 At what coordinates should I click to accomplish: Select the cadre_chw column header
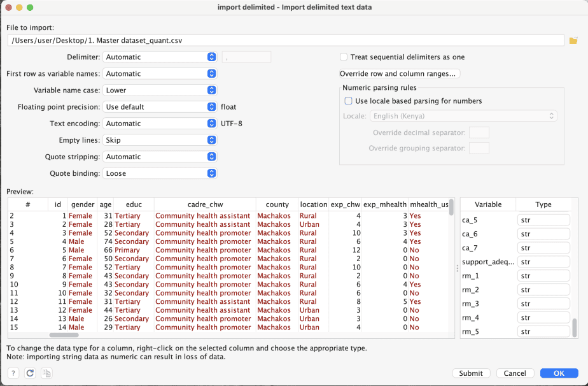pyautogui.click(x=205, y=204)
